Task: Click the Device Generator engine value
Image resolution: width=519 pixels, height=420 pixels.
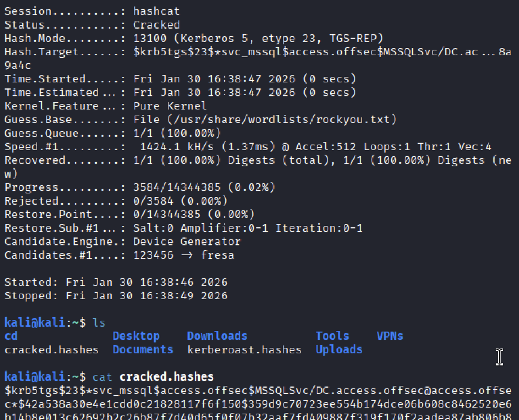Action: point(187,242)
